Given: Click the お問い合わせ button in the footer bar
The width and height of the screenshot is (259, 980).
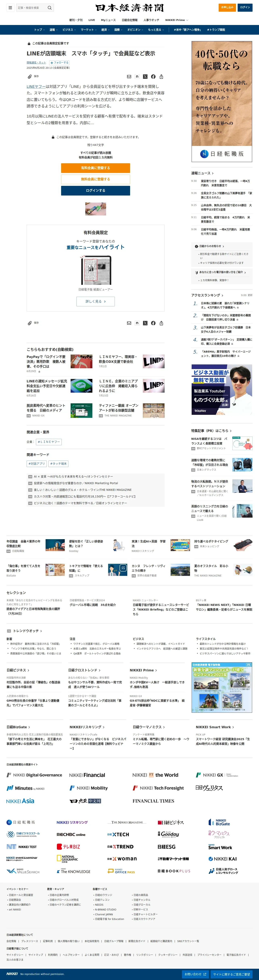Looking at the screenshot, I should point(195,974).
